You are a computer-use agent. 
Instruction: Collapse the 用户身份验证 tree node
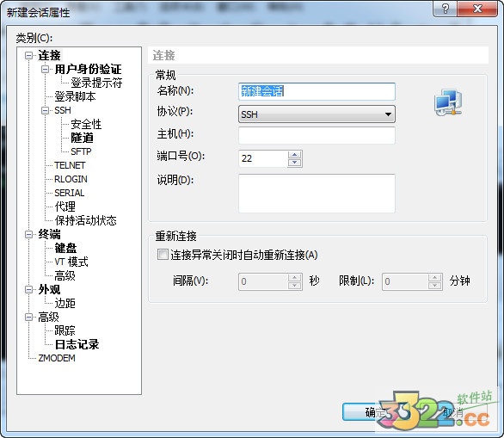(46, 69)
